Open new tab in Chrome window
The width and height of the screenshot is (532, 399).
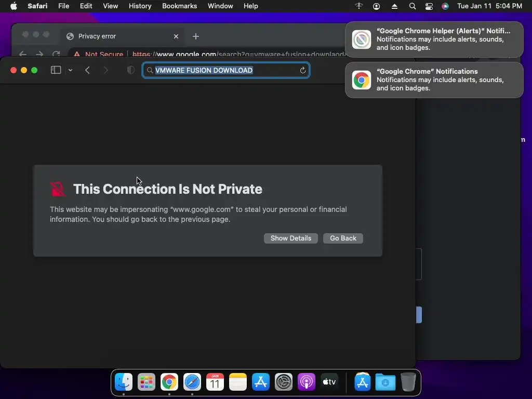point(196,36)
